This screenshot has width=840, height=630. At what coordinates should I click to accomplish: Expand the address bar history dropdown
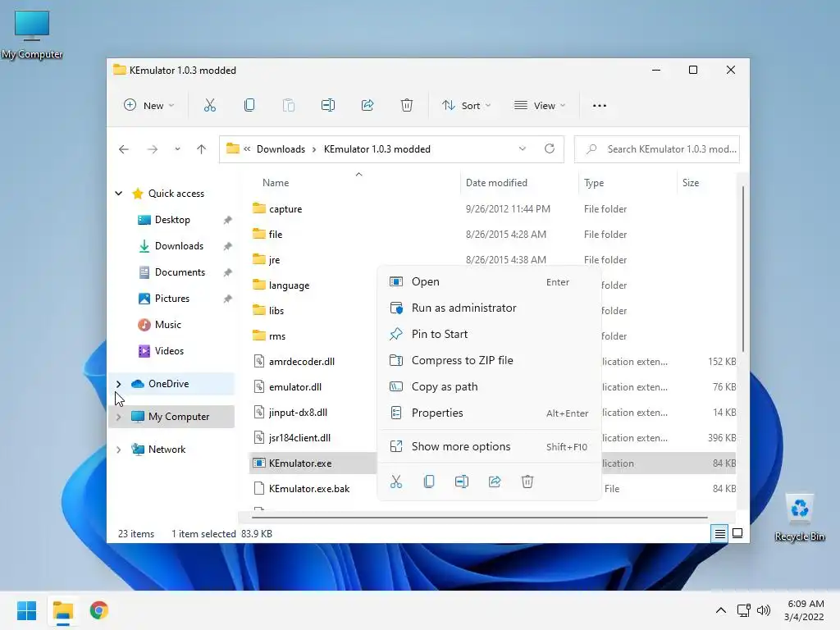pyautogui.click(x=523, y=149)
